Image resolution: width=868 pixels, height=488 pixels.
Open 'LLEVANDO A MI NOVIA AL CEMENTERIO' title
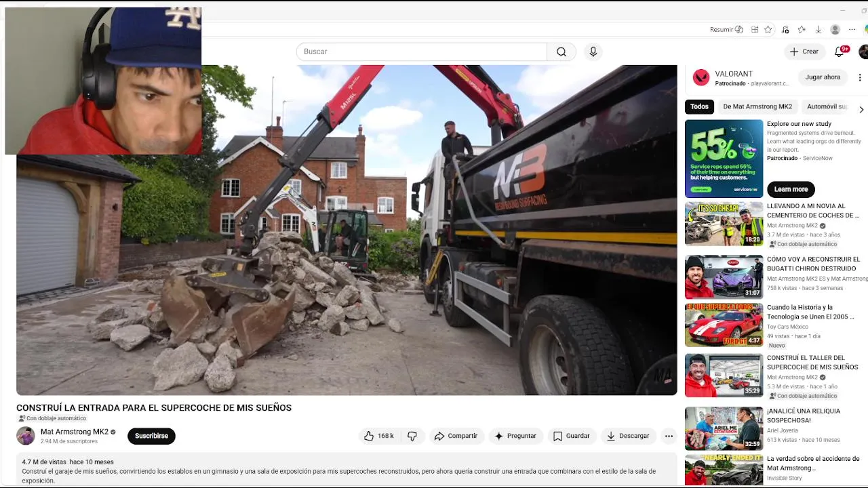(x=813, y=211)
